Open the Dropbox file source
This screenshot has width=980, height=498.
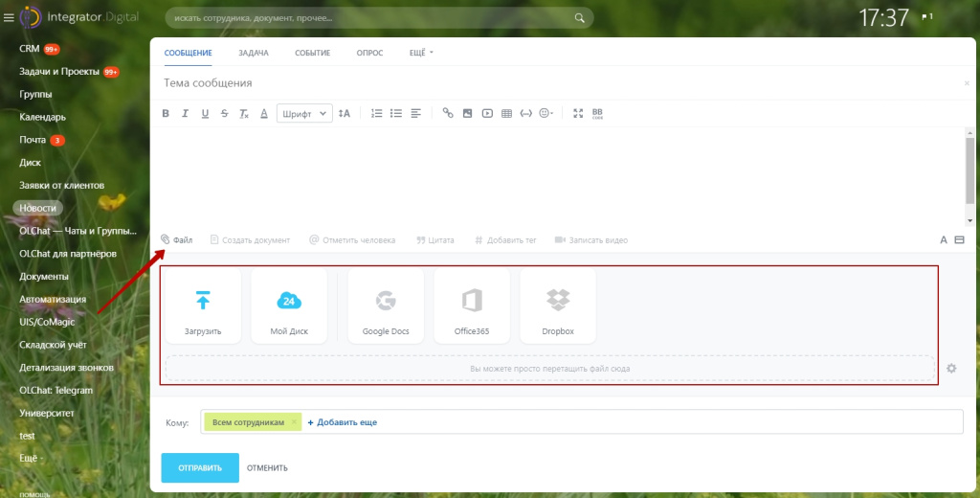pos(558,306)
